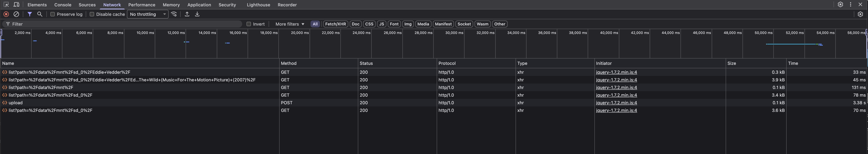Toggle the funnel filter icon in toolbar
This screenshot has height=154, width=868.
pos(30,14)
